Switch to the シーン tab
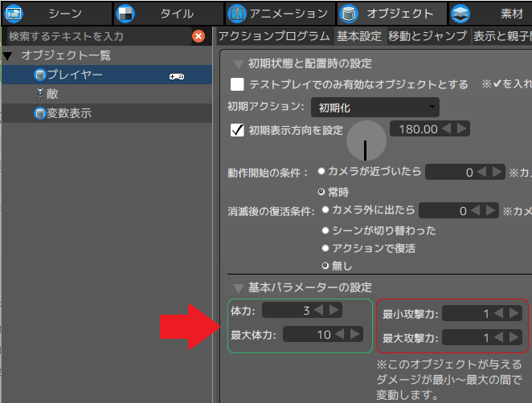Viewport: 532px width, 403px height. pos(56,14)
